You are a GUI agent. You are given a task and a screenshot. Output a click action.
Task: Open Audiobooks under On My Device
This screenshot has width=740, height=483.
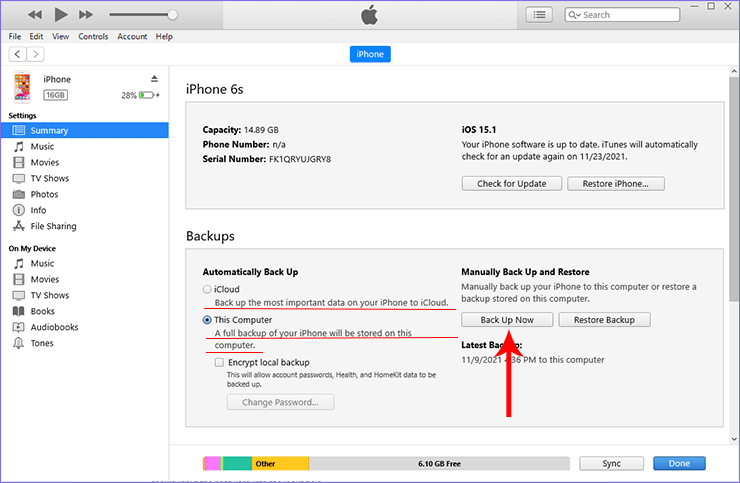pyautogui.click(x=54, y=327)
